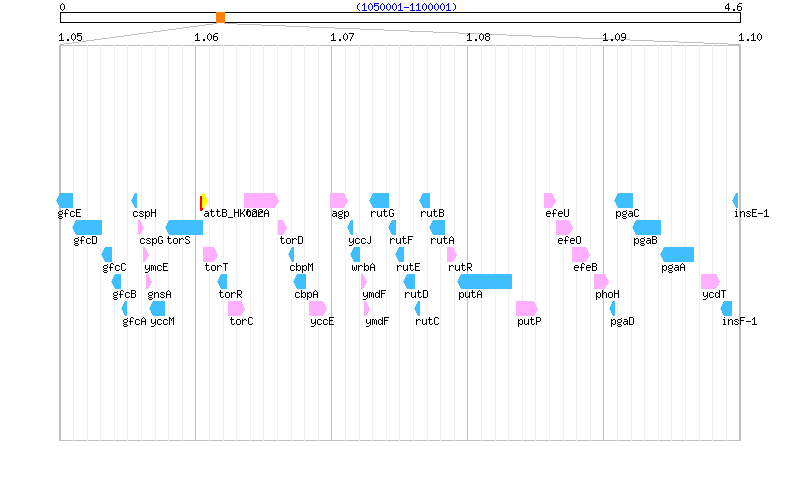Click the pgaB gene arrow
The image size is (800, 500).
point(647,227)
